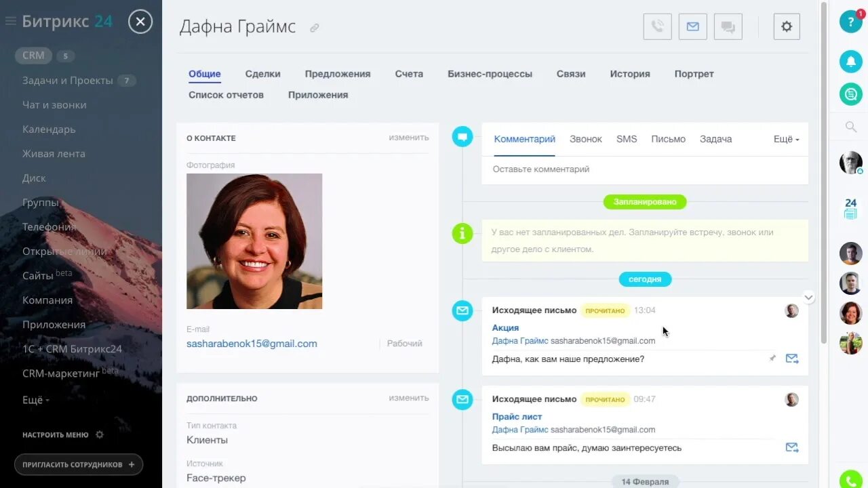Select the Звонок tab in timeline editor
The height and width of the screenshot is (488, 868).
pos(586,139)
